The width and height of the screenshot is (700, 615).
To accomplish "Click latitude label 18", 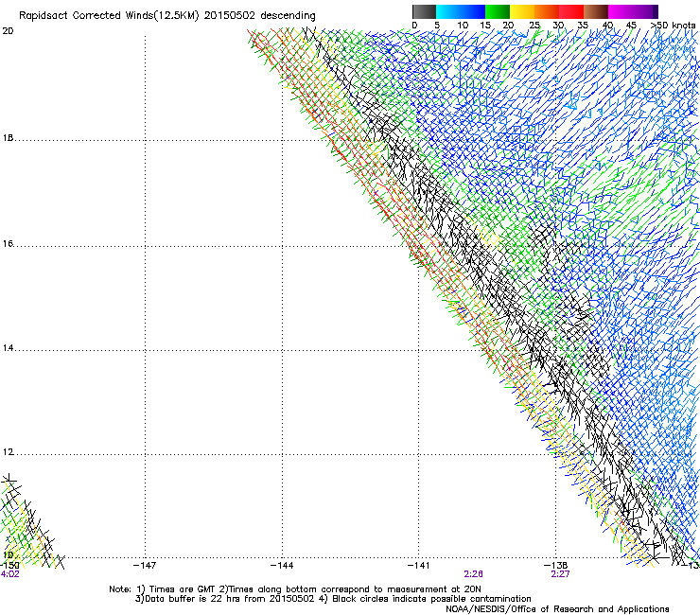I will click(x=8, y=138).
